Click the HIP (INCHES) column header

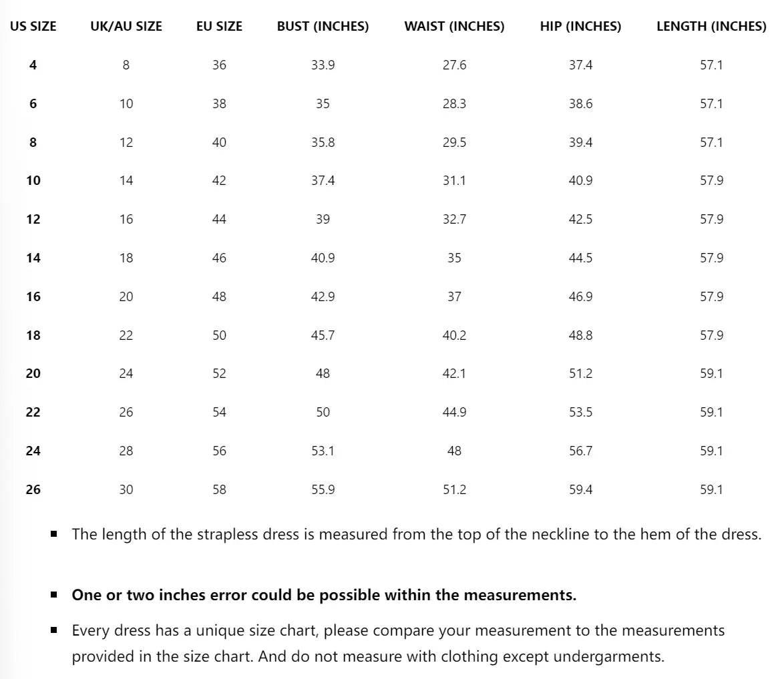(580, 27)
